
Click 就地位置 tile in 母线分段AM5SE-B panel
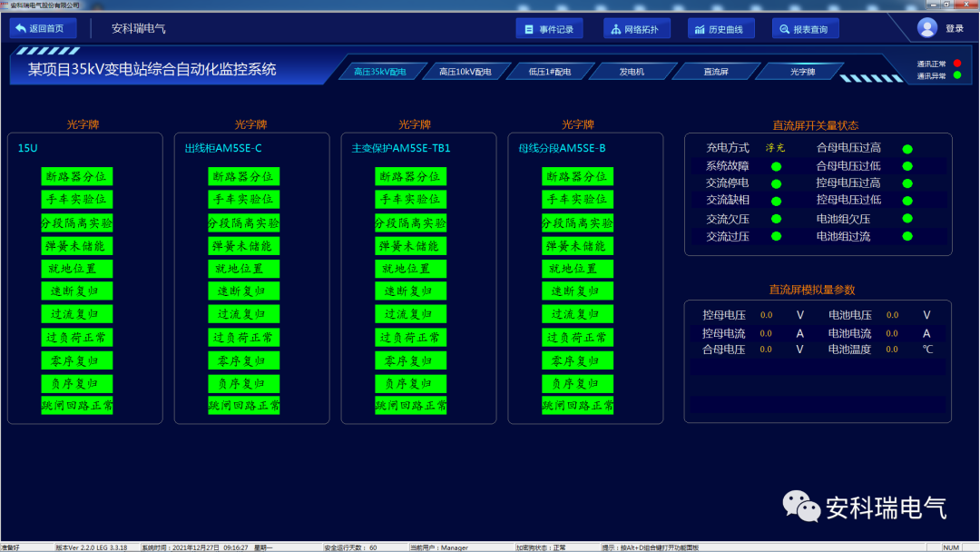(577, 269)
